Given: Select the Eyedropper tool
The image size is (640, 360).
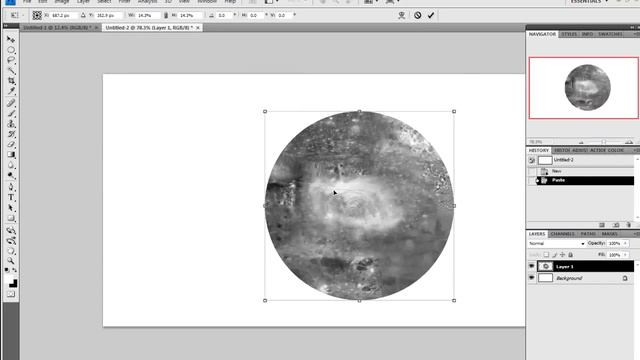Looking at the screenshot, I should (11, 91).
